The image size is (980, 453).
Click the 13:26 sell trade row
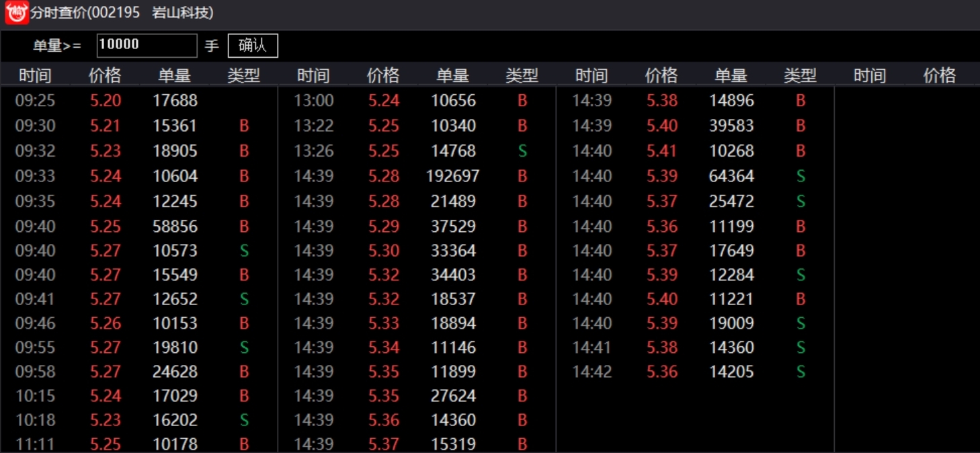[417, 151]
